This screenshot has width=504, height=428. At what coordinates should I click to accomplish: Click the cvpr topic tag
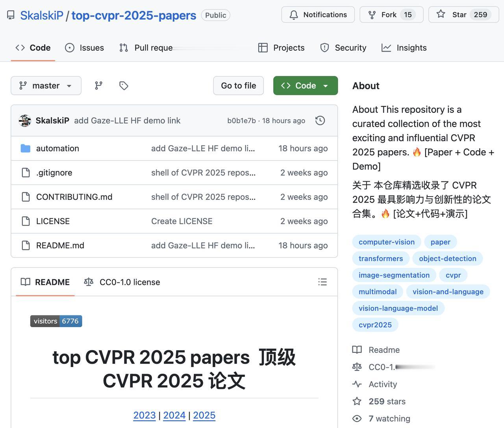tap(453, 275)
